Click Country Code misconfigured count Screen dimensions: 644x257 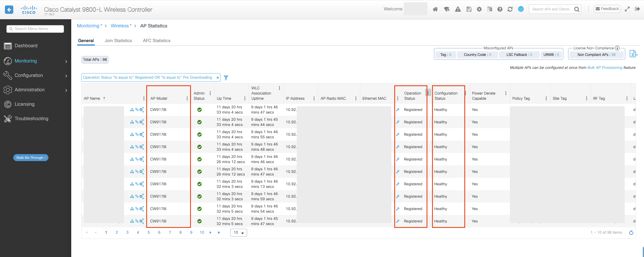tap(490, 55)
